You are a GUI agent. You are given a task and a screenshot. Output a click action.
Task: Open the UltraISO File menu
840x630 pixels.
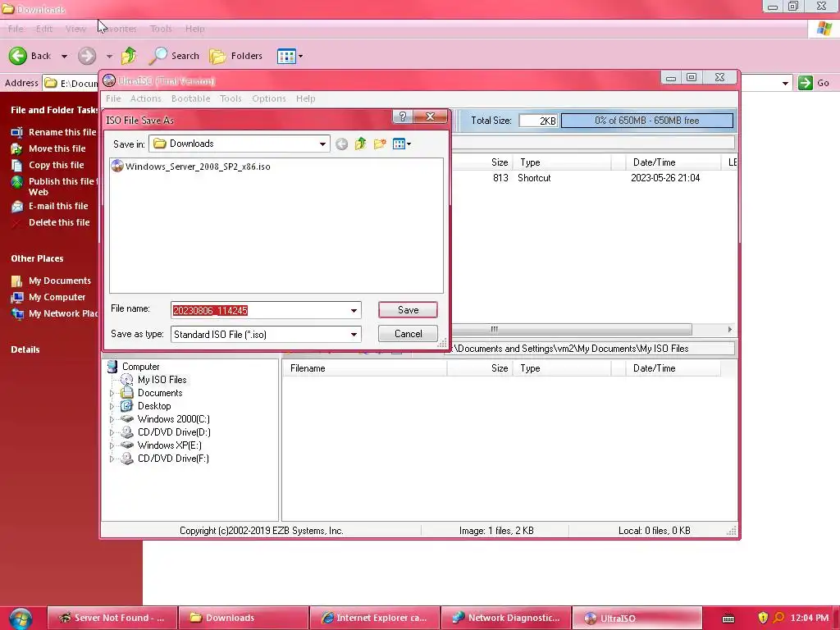pos(113,98)
